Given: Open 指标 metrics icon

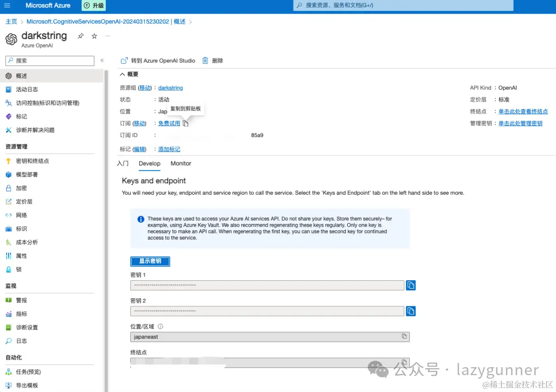Looking at the screenshot, I should point(8,314).
